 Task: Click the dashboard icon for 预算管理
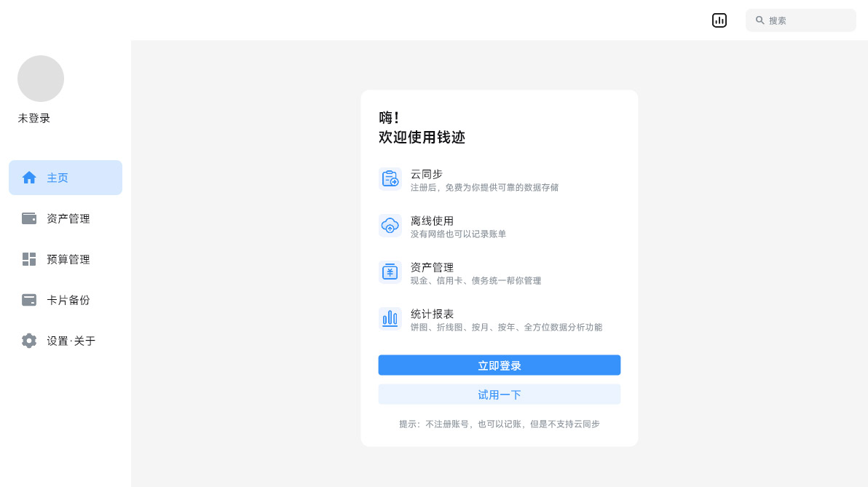click(29, 259)
